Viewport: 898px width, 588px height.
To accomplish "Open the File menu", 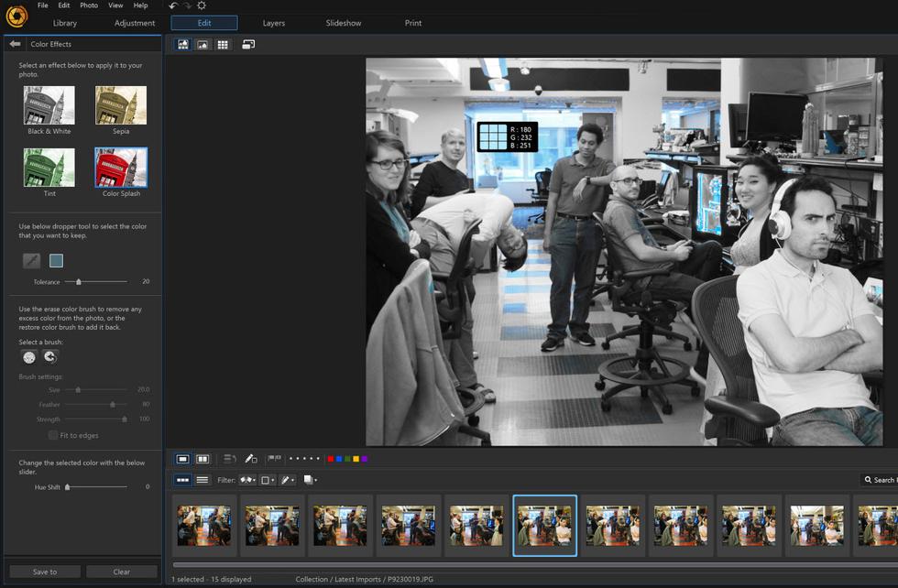I will (x=43, y=5).
